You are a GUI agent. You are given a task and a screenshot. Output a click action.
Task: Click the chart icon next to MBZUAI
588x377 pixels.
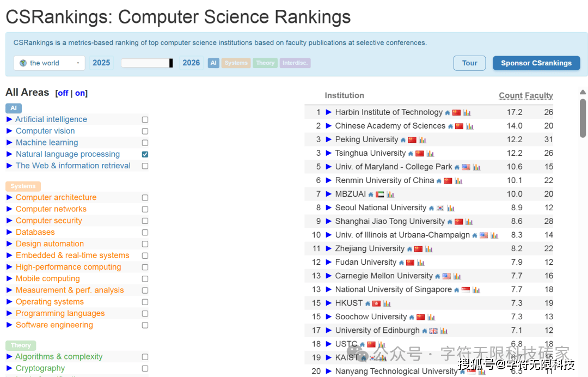(x=390, y=194)
